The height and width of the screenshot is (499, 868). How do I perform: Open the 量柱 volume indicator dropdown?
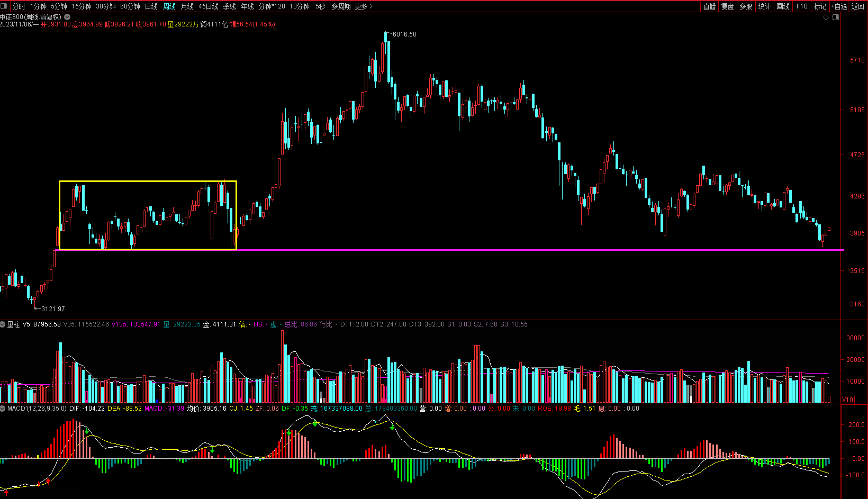tap(3, 324)
